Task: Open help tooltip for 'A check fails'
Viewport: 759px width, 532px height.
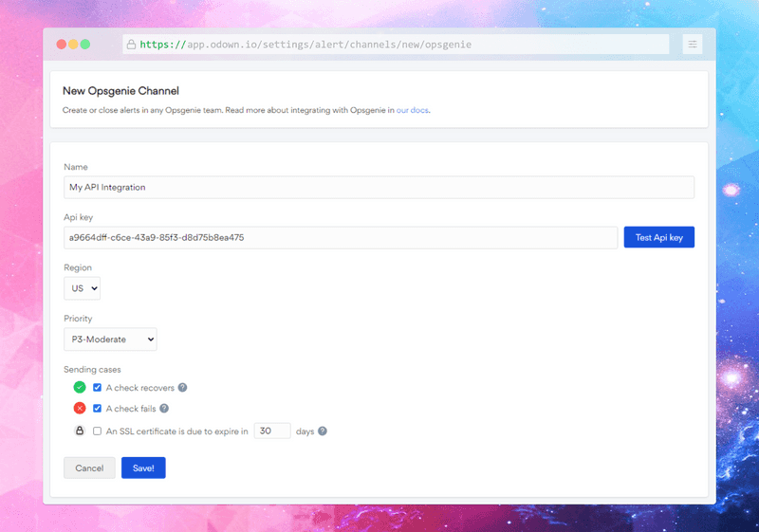Action: [164, 408]
